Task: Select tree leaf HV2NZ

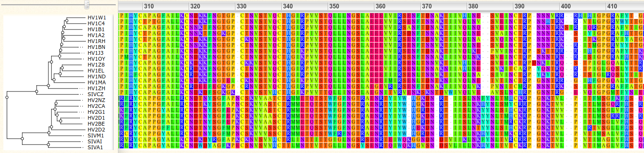Action: pyautogui.click(x=96, y=100)
